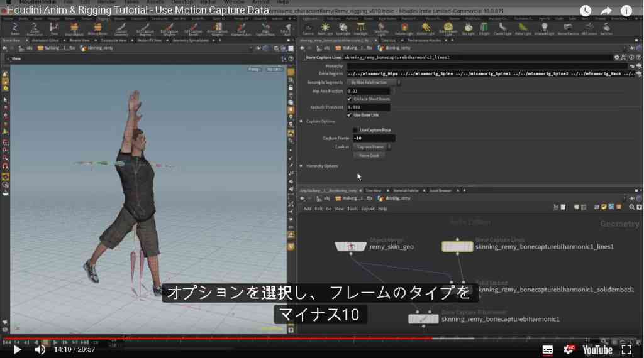Open the network editor Add menu
Viewport: 644px width, 358px height.
(307, 209)
